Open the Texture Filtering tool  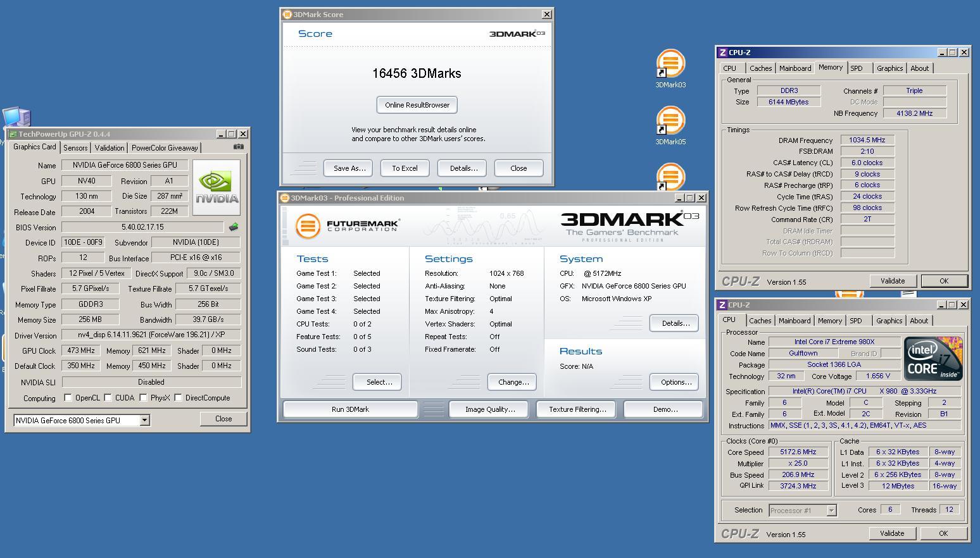[577, 409]
